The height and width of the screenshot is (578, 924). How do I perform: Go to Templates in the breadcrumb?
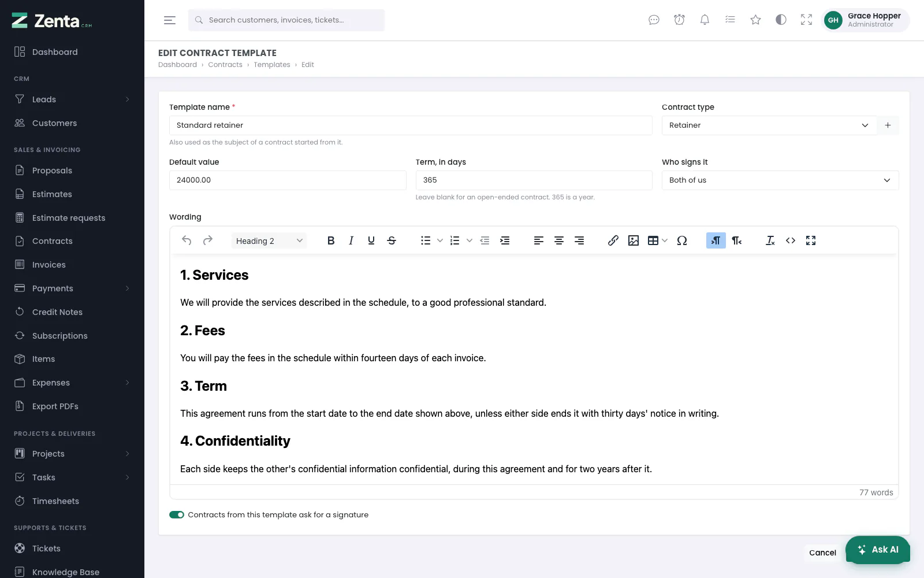point(272,65)
